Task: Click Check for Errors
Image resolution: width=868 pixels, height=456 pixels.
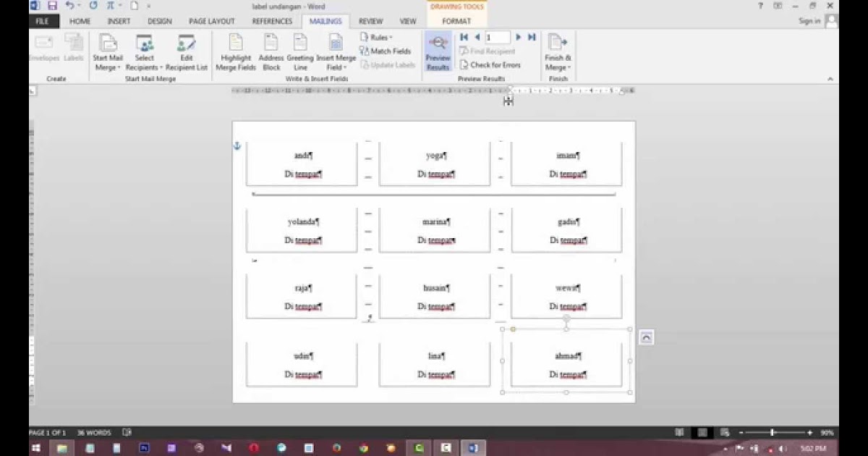Action: pyautogui.click(x=490, y=64)
